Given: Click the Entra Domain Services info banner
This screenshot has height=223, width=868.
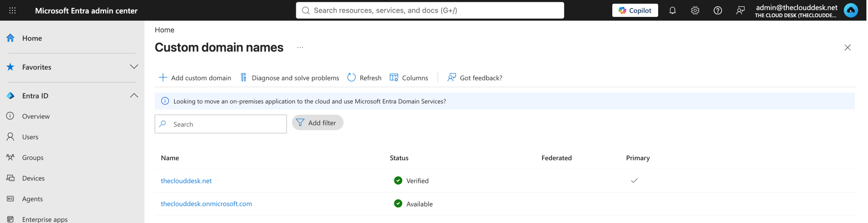Looking at the screenshot, I should point(505,101).
